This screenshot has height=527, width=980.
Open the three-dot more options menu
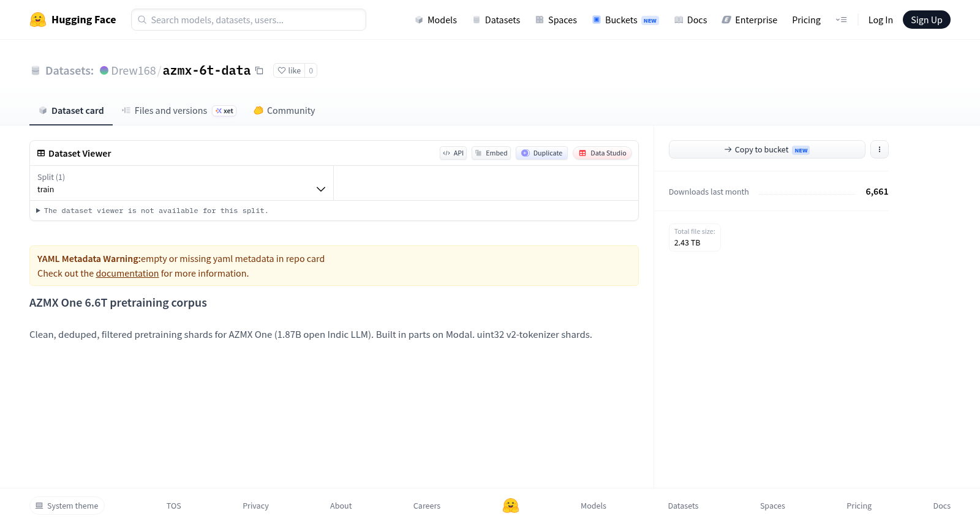[880, 149]
